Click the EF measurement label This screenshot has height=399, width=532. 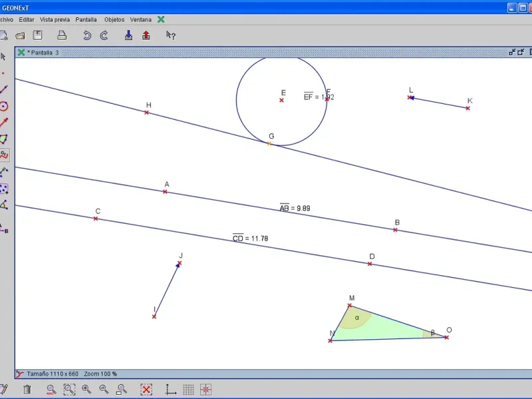point(319,96)
